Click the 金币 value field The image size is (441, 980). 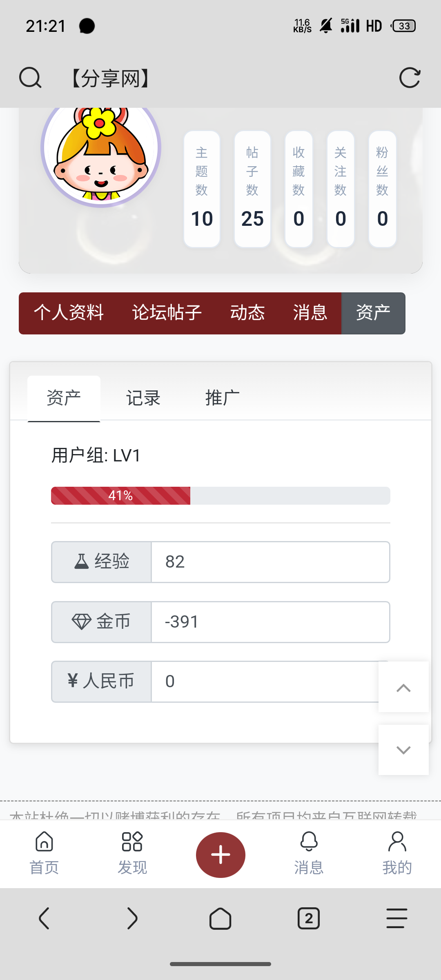pyautogui.click(x=270, y=622)
